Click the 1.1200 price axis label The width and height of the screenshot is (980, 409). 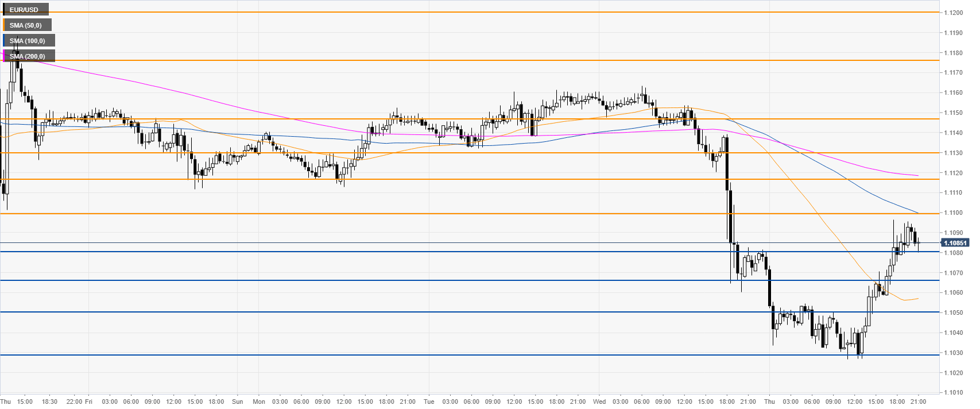pos(953,13)
